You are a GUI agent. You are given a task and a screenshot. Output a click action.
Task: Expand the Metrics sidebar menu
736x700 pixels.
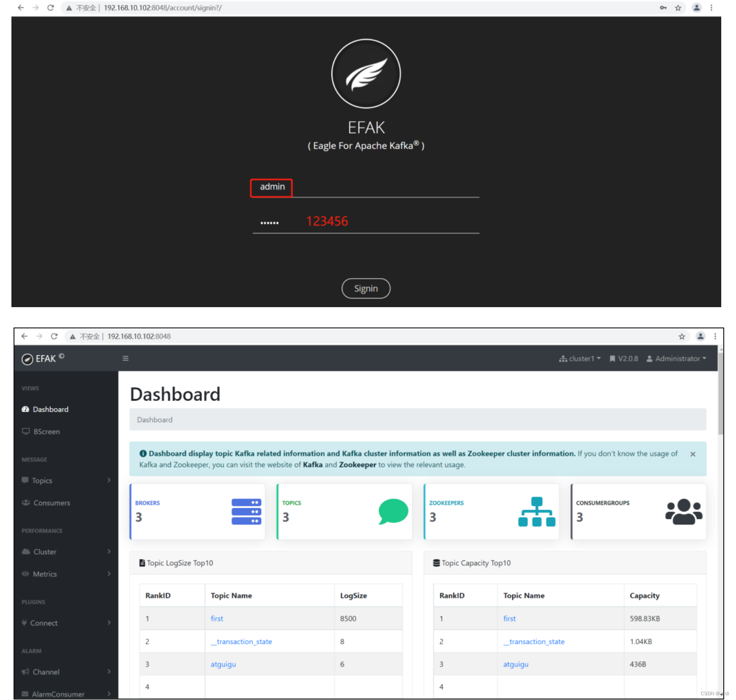pos(66,574)
